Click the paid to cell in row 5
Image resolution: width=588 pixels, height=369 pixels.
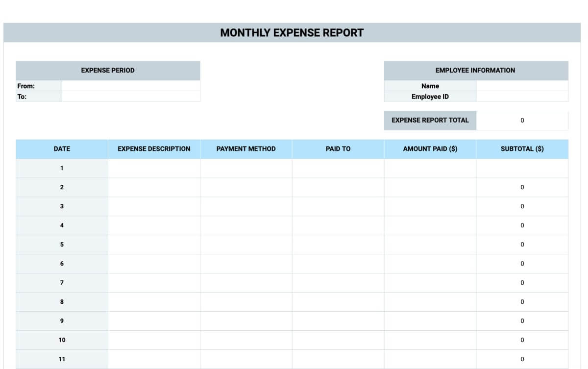click(x=338, y=245)
